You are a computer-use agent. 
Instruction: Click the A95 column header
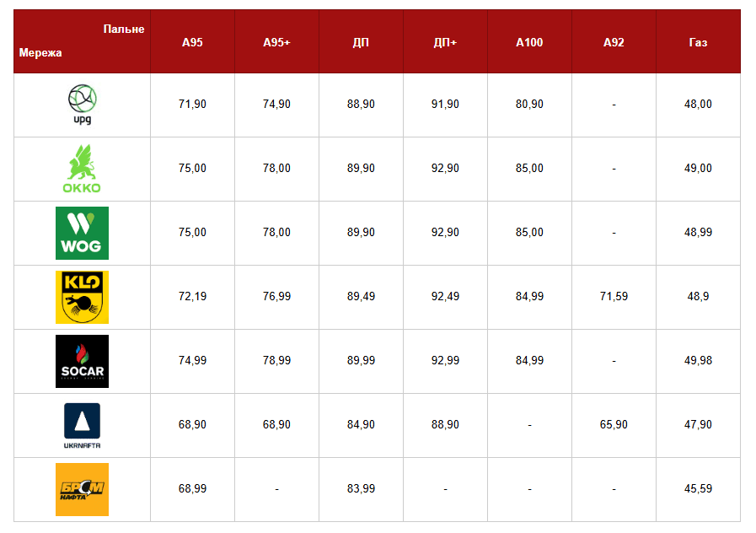(x=192, y=42)
